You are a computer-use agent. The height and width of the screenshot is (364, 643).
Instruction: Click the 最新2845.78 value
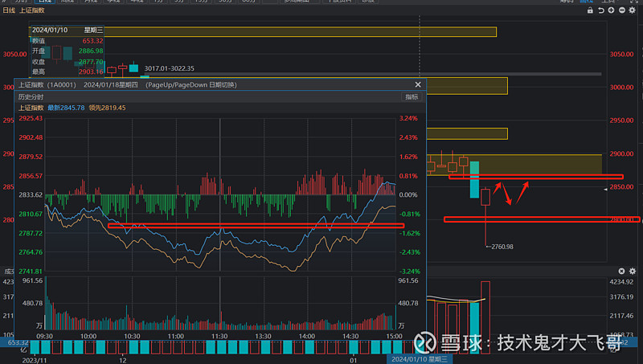pos(66,108)
